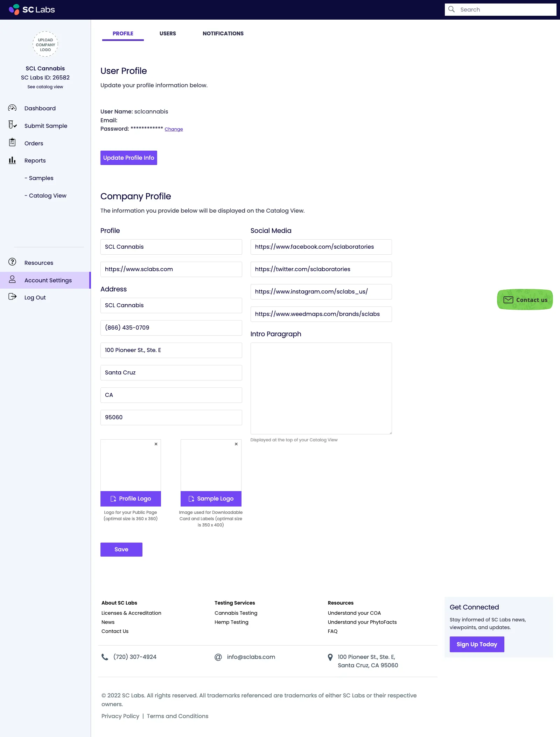Viewport: 560px width, 737px height.
Task: Open Cannabis Testing footer link
Action: pos(236,613)
